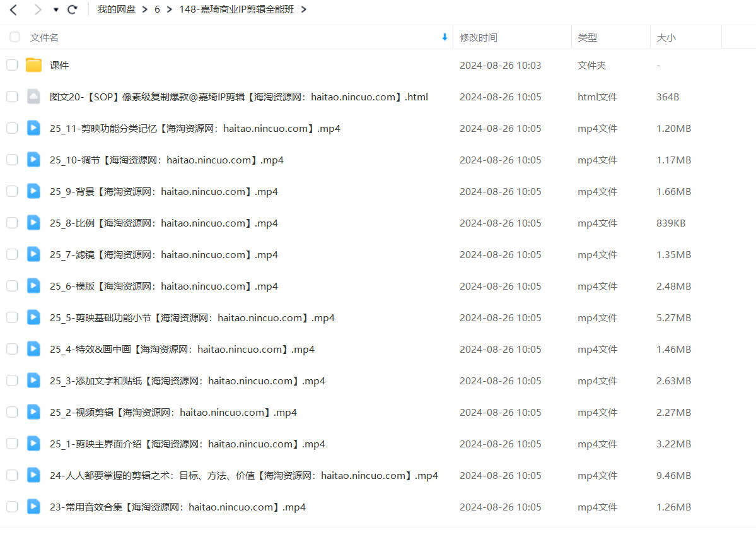This screenshot has width=756, height=537.
Task: Open file 25_2-视频剪辑 mp4
Action: point(173,412)
